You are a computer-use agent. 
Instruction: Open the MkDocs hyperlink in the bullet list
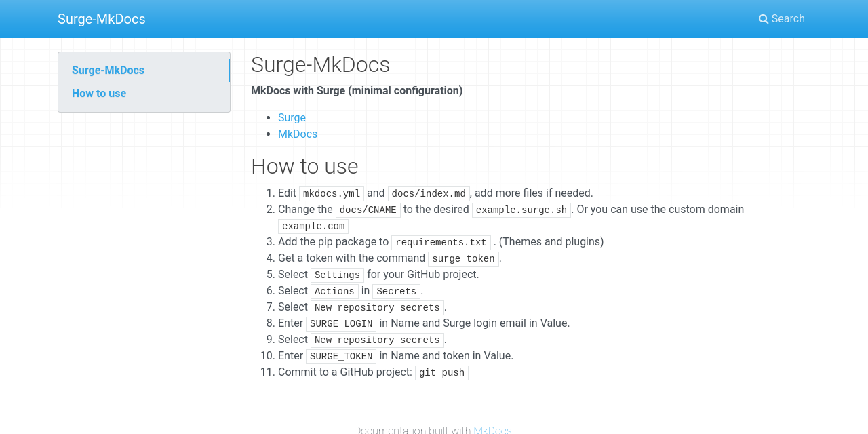(x=298, y=134)
